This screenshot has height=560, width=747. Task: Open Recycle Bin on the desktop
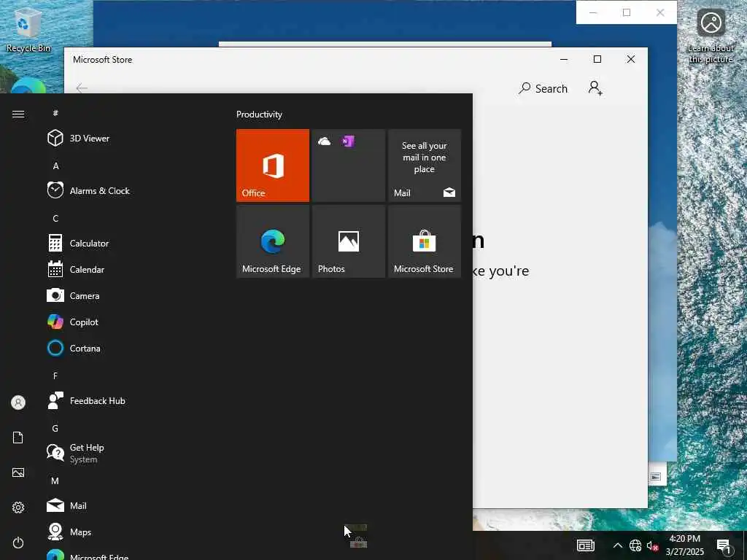28,31
